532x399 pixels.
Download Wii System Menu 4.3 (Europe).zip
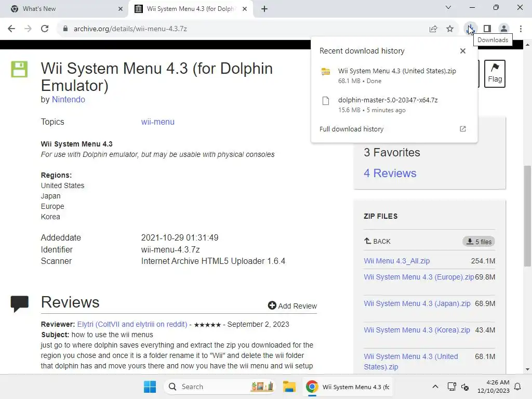(x=419, y=277)
